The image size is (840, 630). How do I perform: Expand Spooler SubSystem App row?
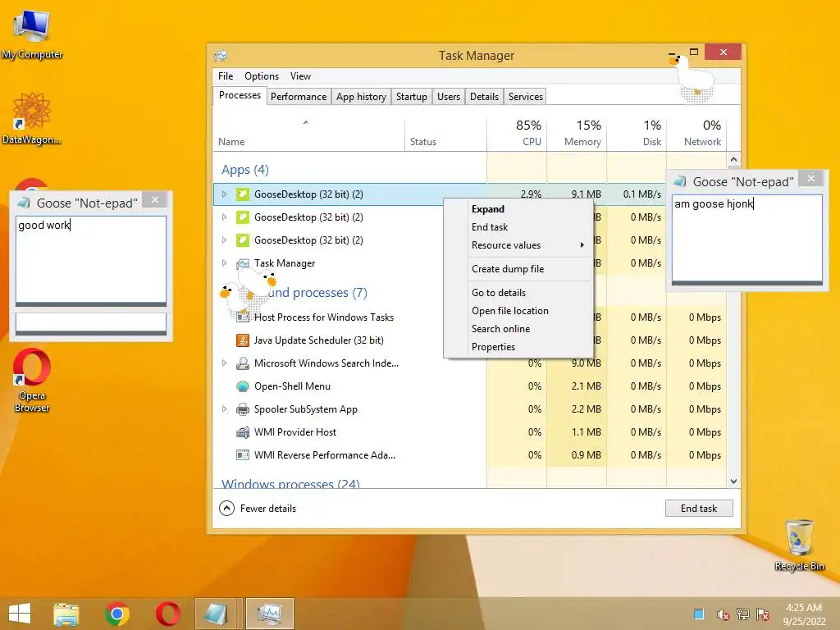click(225, 409)
